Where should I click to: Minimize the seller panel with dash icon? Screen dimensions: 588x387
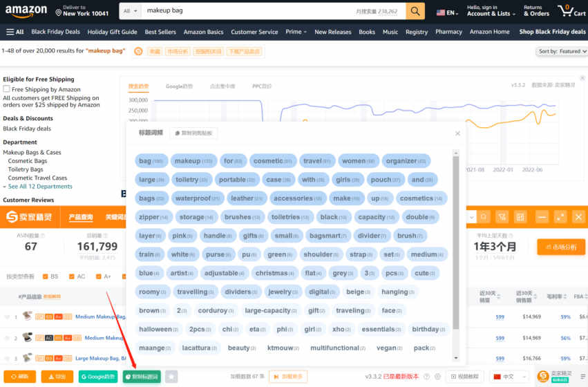(542, 217)
